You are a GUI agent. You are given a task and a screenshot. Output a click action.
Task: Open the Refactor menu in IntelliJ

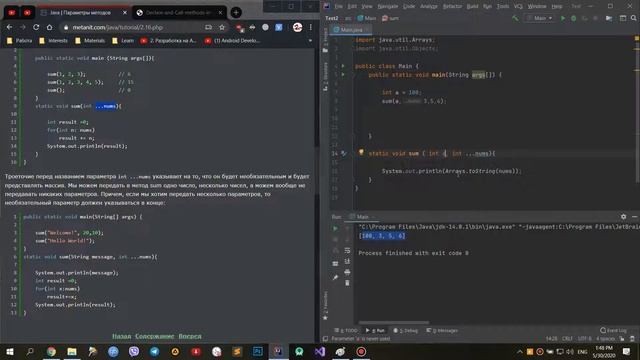[453, 6]
